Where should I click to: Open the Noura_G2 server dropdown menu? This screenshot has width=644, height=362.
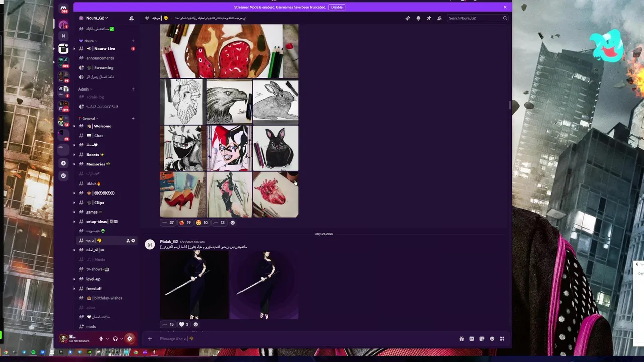[97, 18]
